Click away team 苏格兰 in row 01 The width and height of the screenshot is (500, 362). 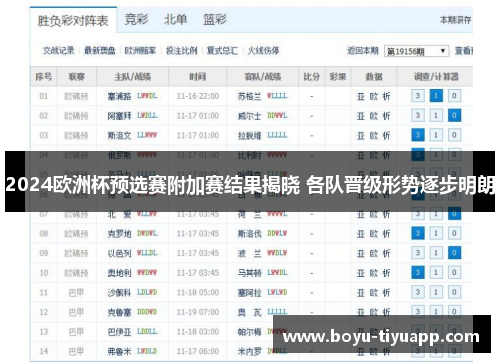[x=249, y=96]
